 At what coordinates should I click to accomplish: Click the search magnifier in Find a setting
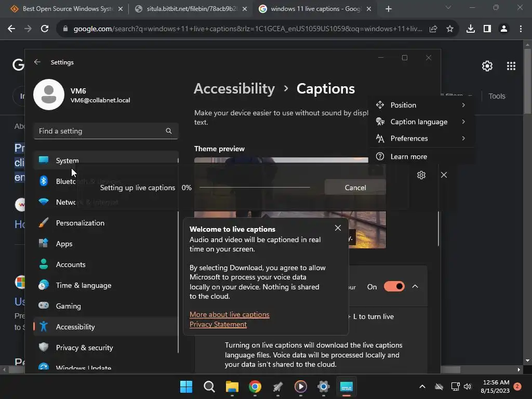[169, 131]
